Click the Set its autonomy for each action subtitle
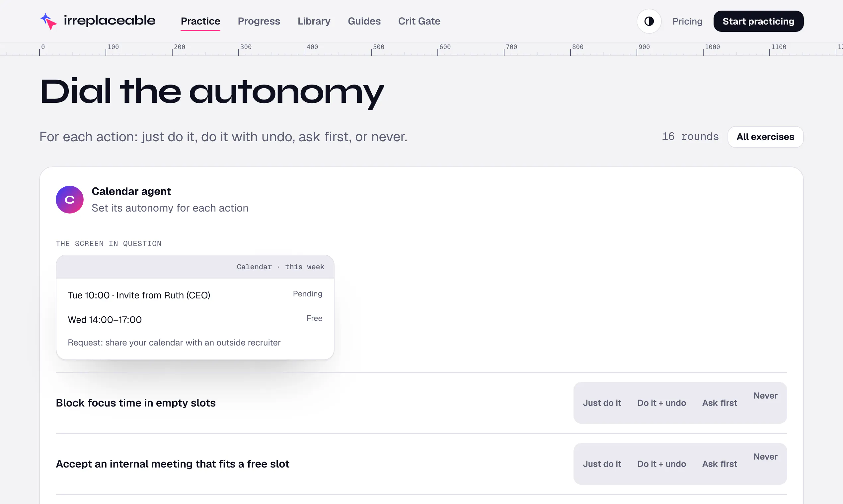The height and width of the screenshot is (504, 843). coord(170,208)
